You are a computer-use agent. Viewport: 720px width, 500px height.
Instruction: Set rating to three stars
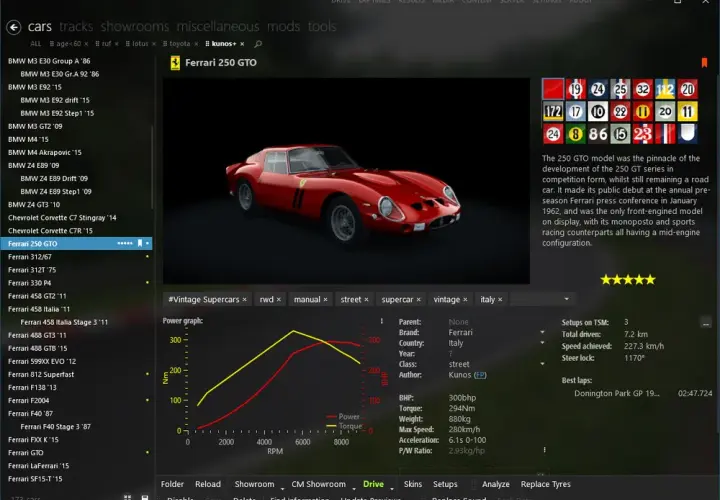(628, 279)
